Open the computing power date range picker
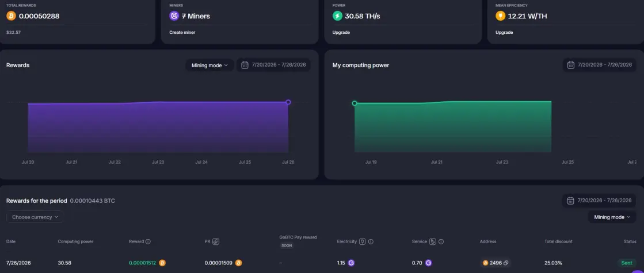This screenshot has height=273, width=644. click(599, 65)
